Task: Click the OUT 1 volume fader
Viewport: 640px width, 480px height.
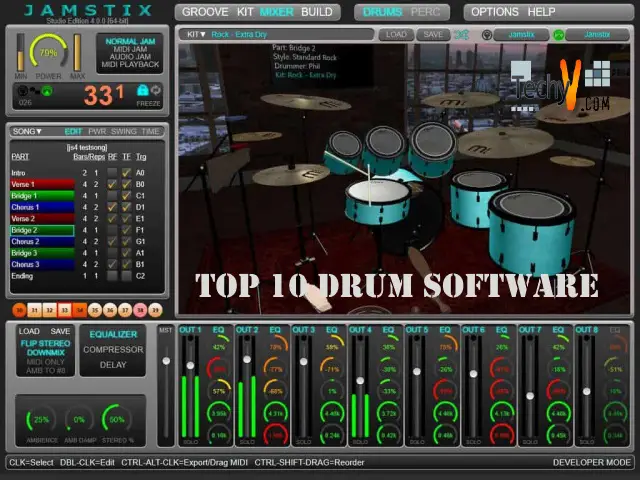Action: point(190,365)
